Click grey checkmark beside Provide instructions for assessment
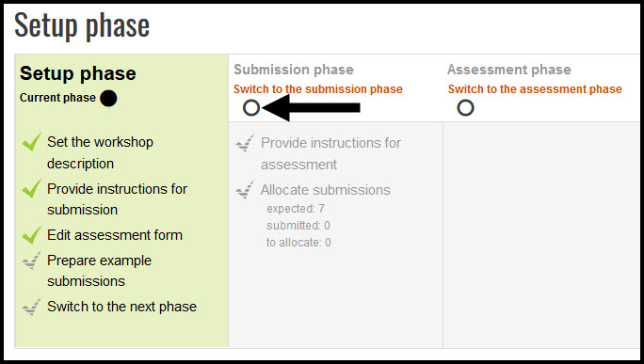644x364 pixels. [x=245, y=143]
